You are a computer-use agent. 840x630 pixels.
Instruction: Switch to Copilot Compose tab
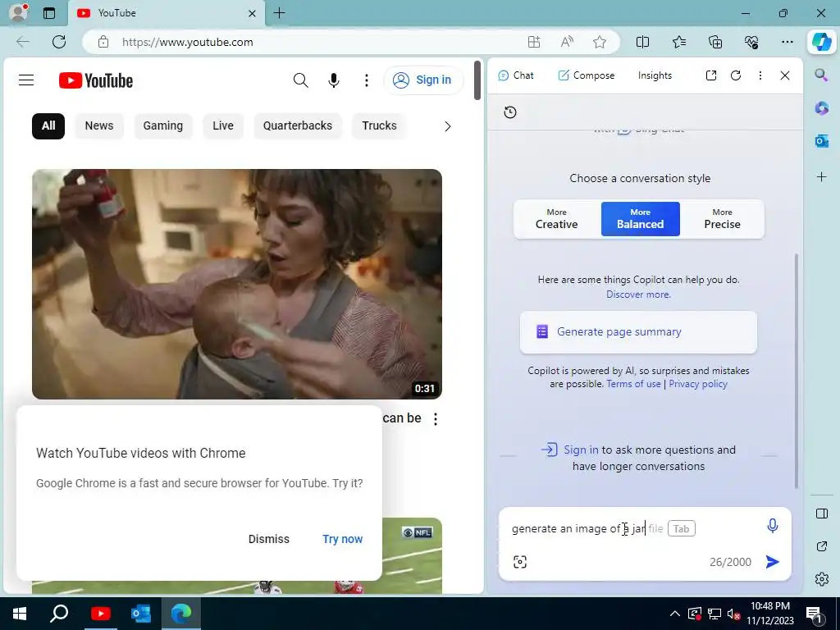coord(586,75)
